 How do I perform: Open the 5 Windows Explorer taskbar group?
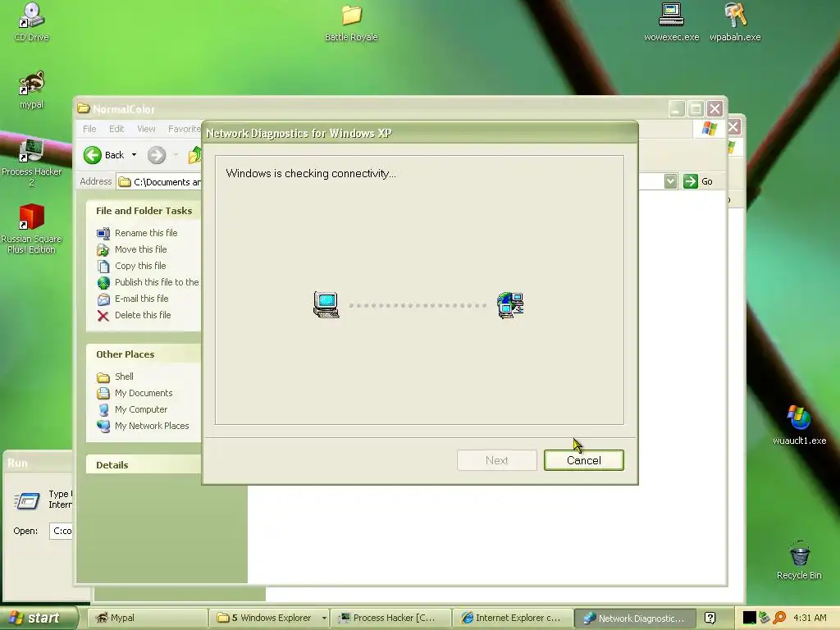(269, 618)
